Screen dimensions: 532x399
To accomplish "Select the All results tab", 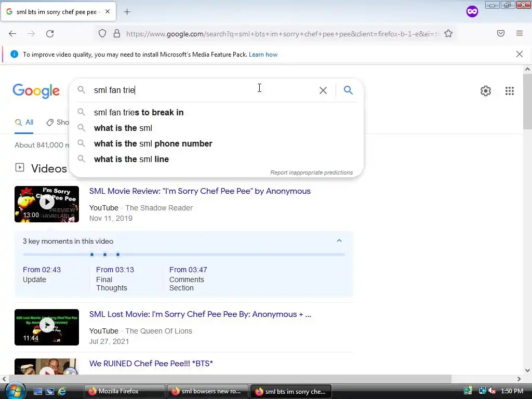I will point(24,123).
